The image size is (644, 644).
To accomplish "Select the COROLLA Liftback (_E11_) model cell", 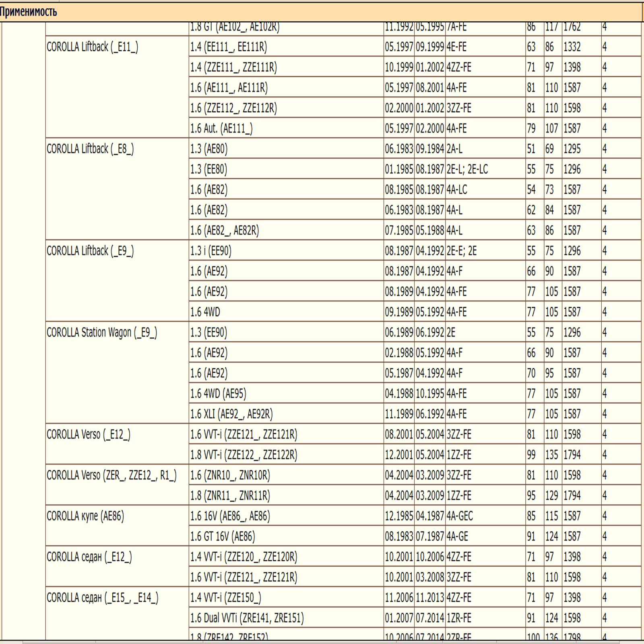I will coord(92,47).
